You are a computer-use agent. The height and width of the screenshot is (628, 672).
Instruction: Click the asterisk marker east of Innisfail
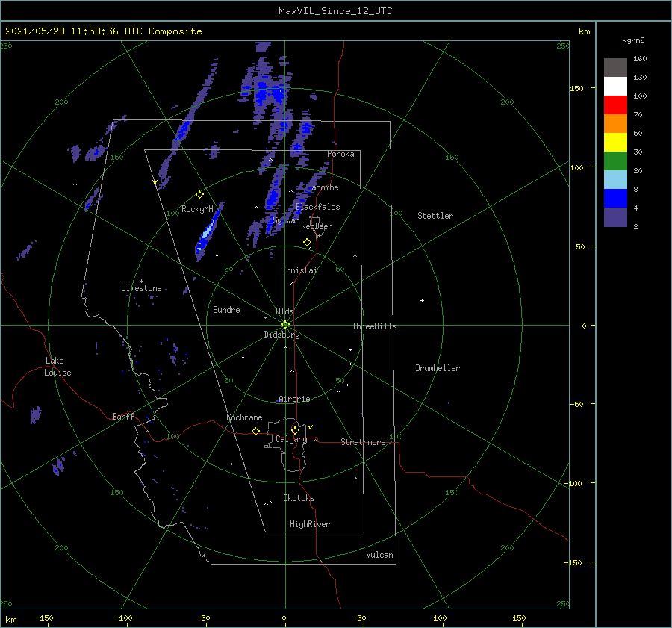click(355, 256)
